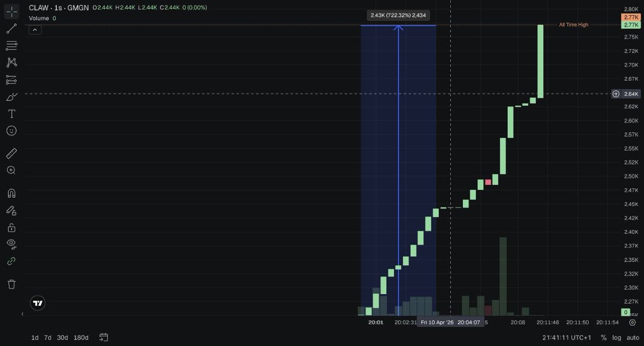The image size is (644, 346).
Task: Select the text annotation tool
Action: click(x=12, y=114)
